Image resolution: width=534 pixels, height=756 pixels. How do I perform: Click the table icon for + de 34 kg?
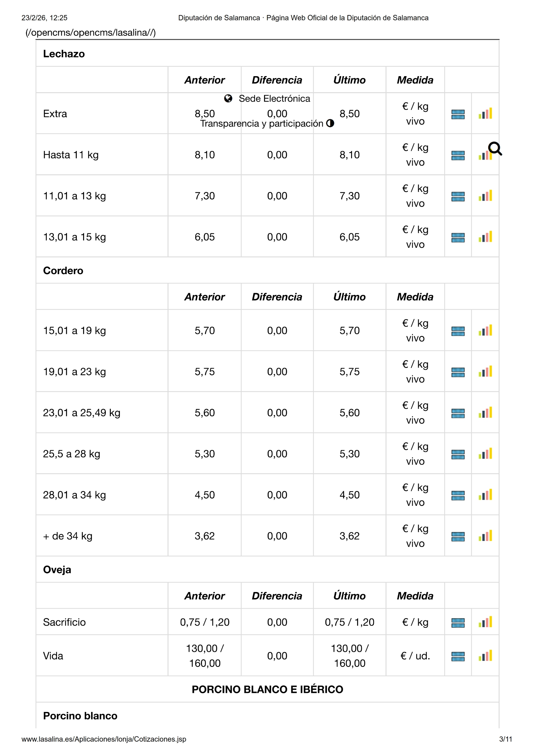tap(458, 536)
